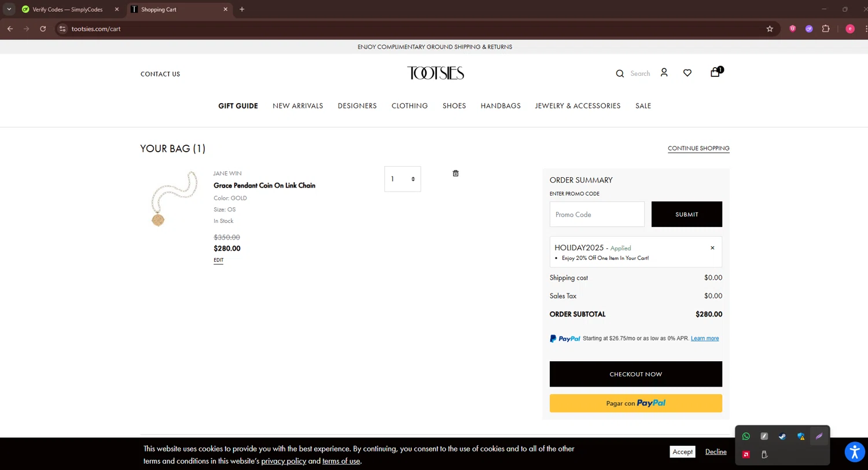Open the accessibility widget button
This screenshot has height=470, width=868.
(854, 451)
